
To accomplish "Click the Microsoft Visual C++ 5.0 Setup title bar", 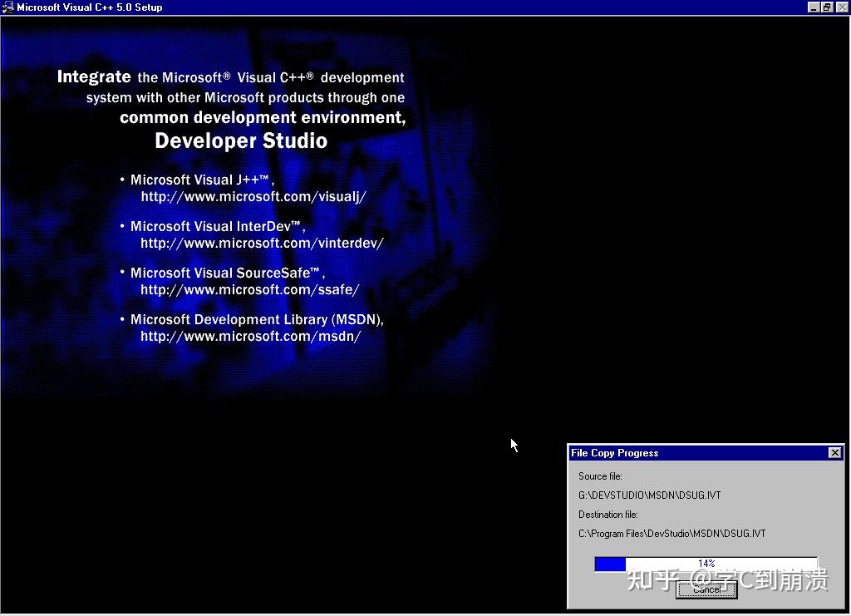I will pos(332,7).
